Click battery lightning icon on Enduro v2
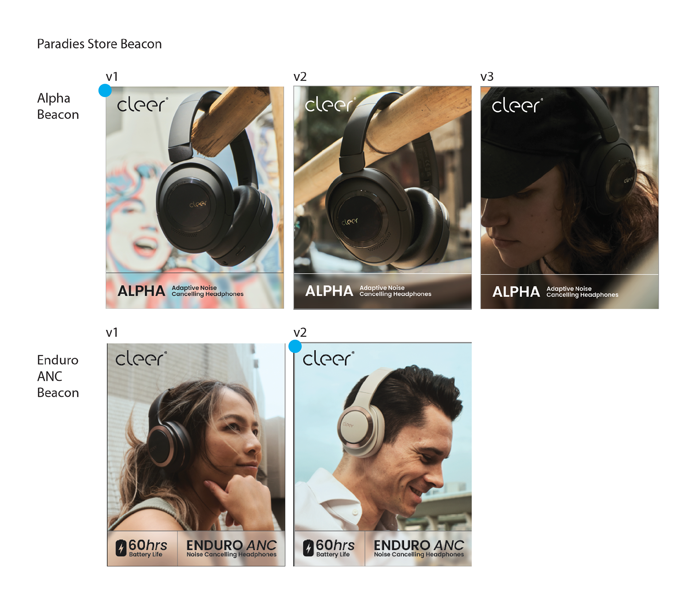 pos(308,548)
